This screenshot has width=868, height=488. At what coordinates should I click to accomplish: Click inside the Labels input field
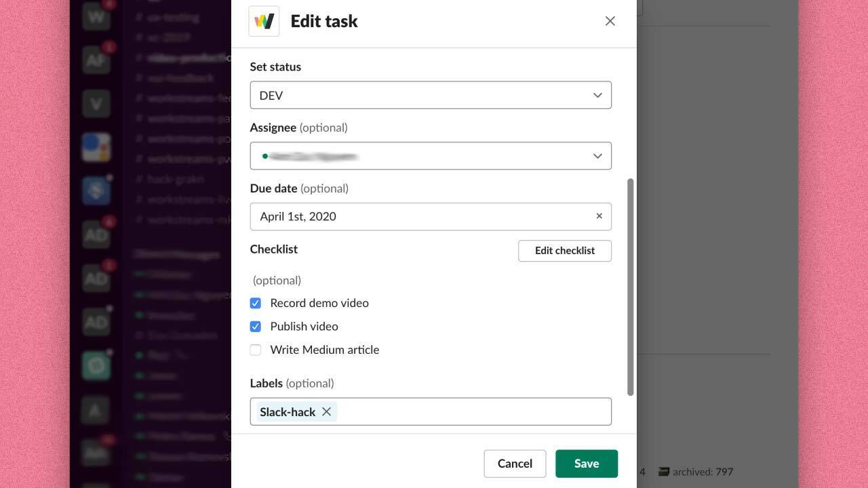click(475, 412)
